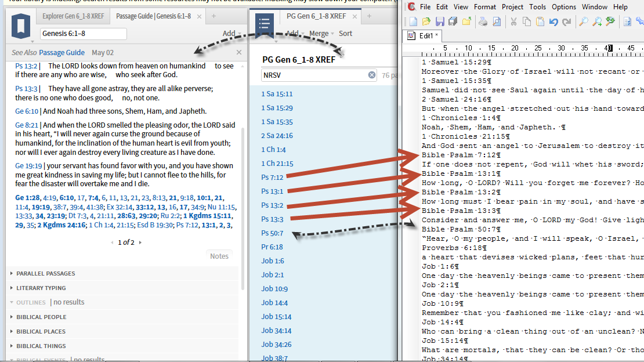Open the Merge dropdown in the passage list
The height and width of the screenshot is (362, 644).
(x=321, y=33)
